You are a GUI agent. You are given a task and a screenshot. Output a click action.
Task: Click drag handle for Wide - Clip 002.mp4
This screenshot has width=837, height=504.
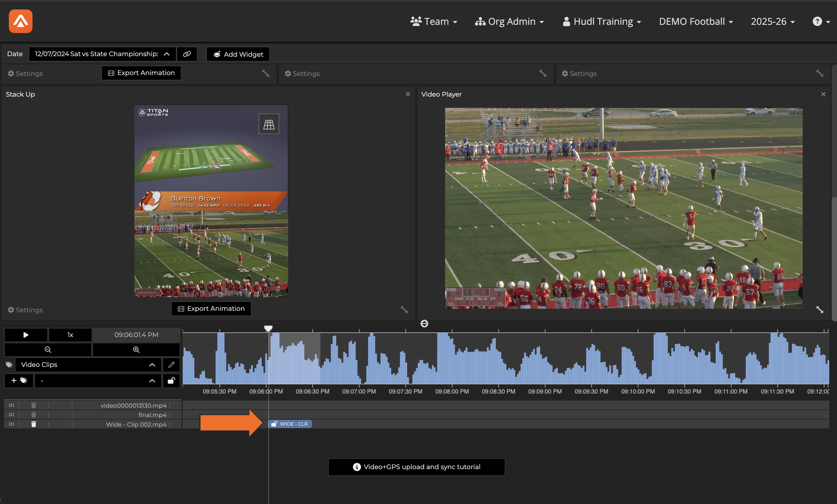[x=12, y=424]
